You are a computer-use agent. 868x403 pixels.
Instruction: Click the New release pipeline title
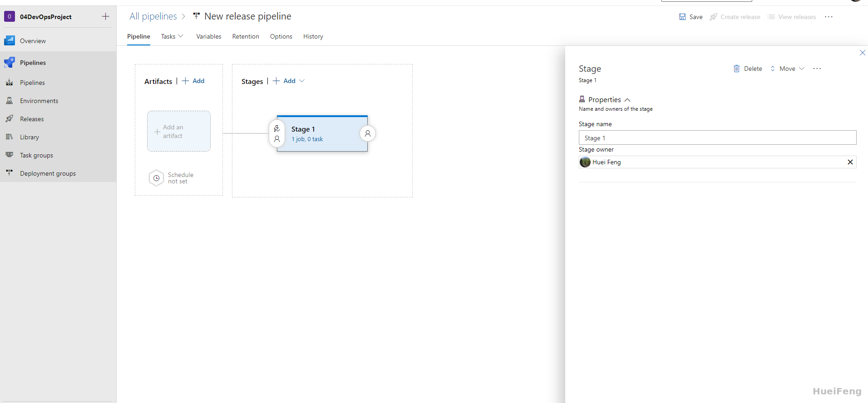(x=248, y=16)
